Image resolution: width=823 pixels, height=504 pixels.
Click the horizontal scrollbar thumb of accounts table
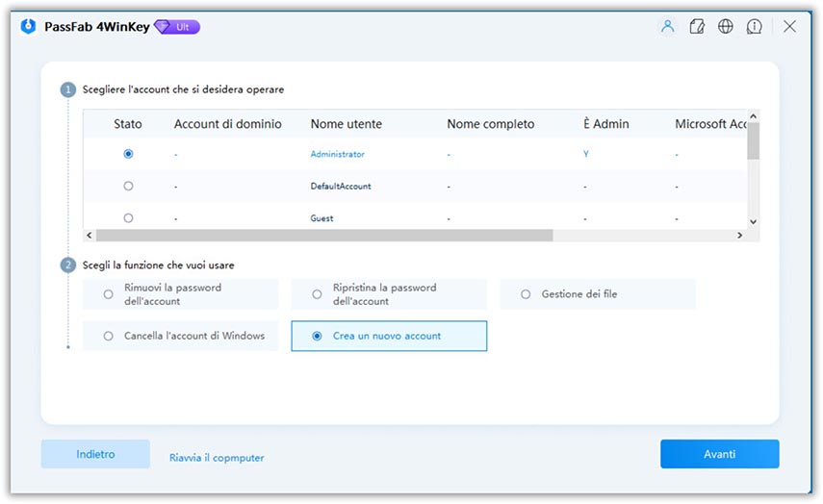point(323,236)
